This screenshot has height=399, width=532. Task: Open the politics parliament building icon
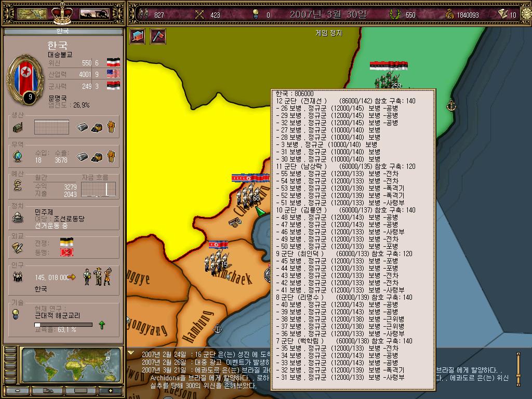[18, 218]
